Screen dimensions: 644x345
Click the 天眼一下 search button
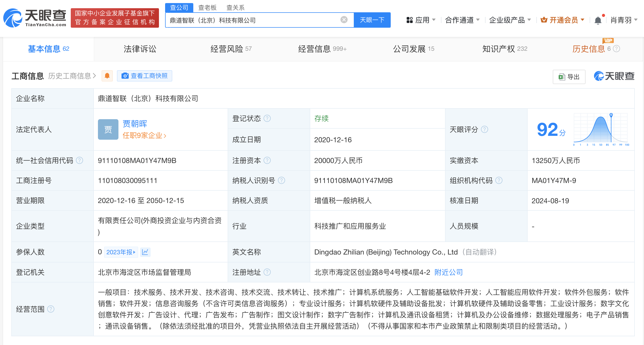[x=372, y=20]
